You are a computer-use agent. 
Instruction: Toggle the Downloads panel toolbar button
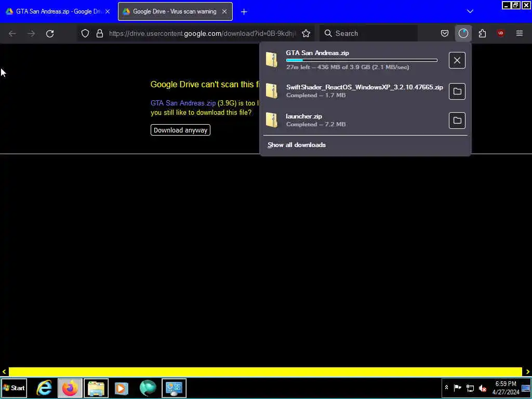463,33
